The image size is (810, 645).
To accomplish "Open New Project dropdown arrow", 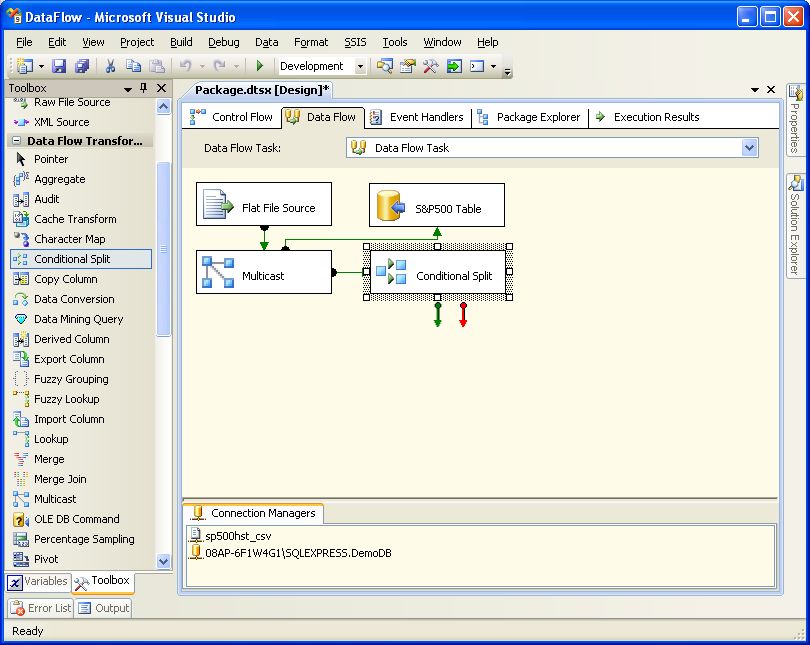I will click(x=41, y=67).
